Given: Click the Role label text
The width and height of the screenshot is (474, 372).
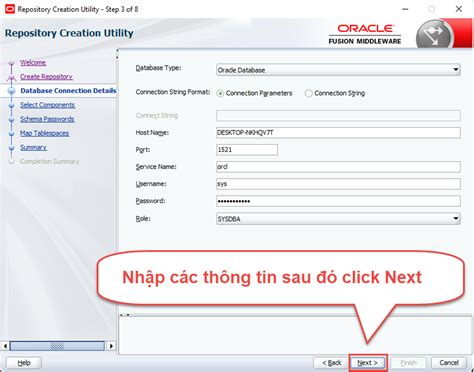Looking at the screenshot, I should (143, 219).
